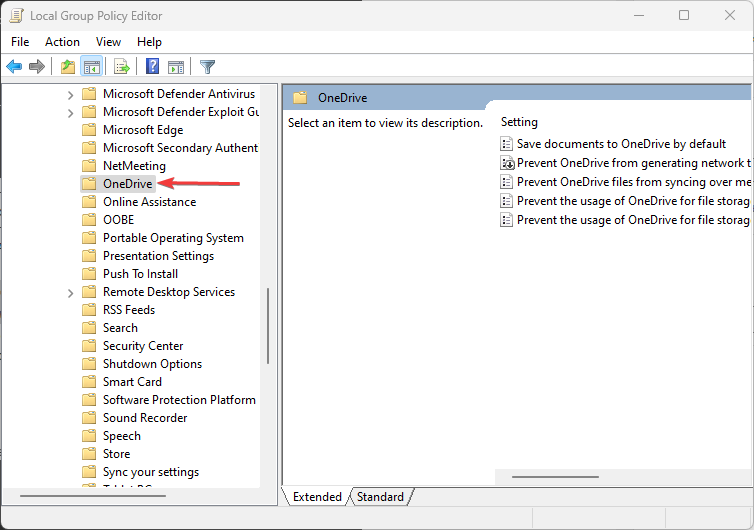754x530 pixels.
Task: Click policy icon for Prevent OneDrive generating network traffic
Action: click(507, 163)
